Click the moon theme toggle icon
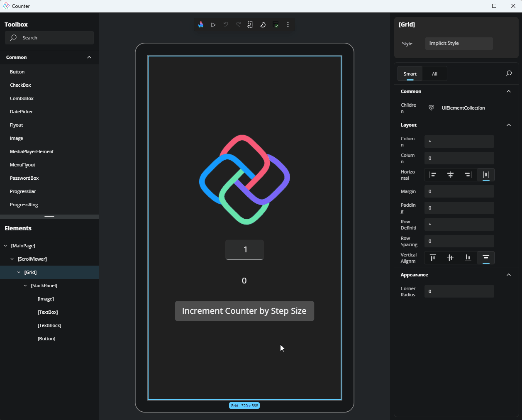This screenshot has height=420, width=522. tap(263, 25)
